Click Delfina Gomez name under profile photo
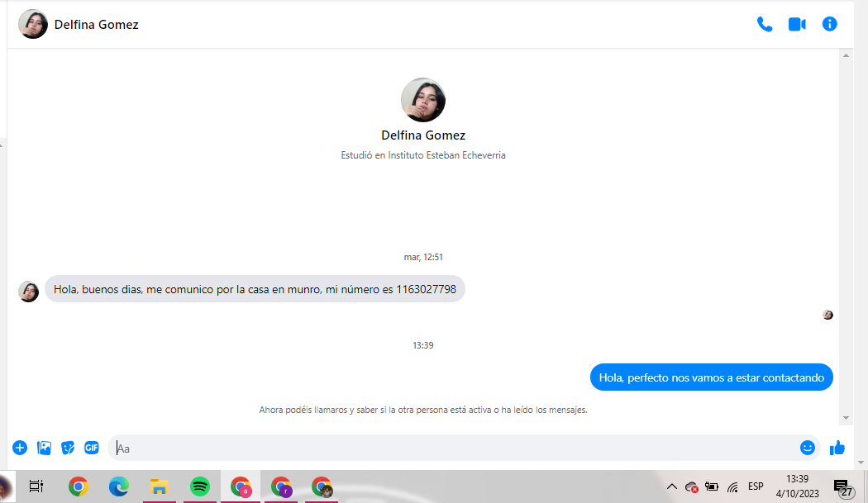The image size is (868, 503). (x=423, y=135)
